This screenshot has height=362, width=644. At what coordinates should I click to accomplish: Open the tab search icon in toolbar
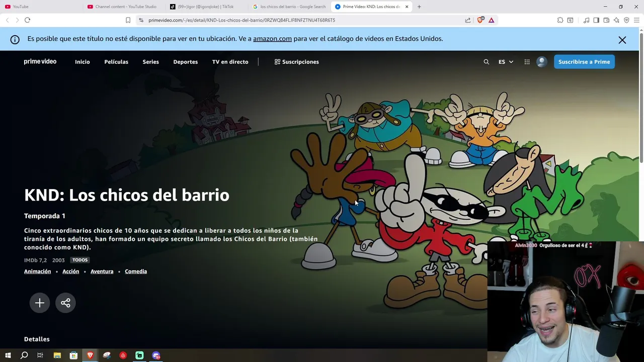point(570,20)
